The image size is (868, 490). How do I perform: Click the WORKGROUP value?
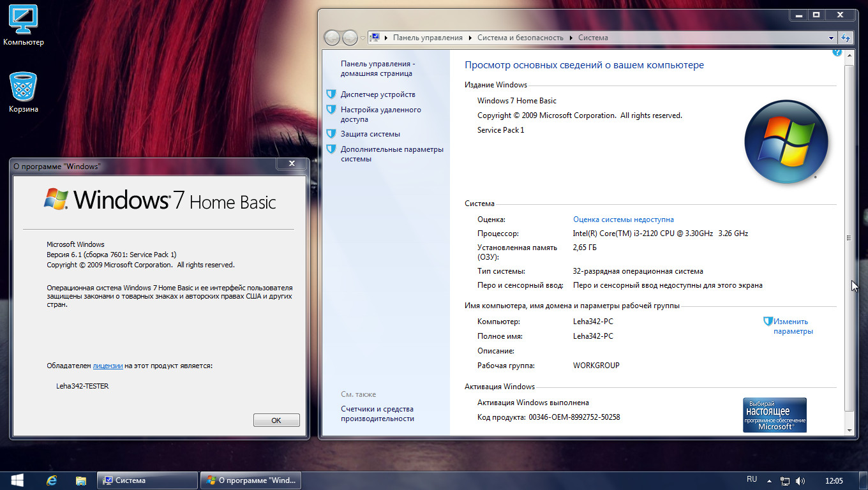(596, 366)
